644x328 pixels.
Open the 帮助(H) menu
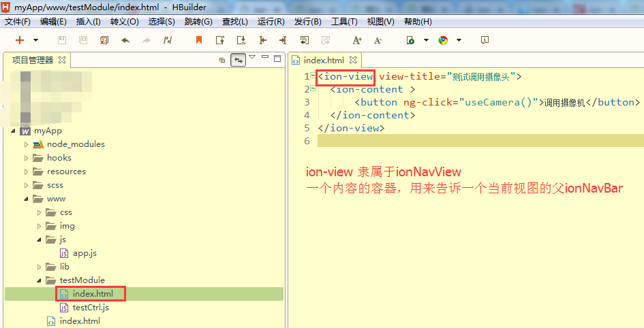click(418, 22)
